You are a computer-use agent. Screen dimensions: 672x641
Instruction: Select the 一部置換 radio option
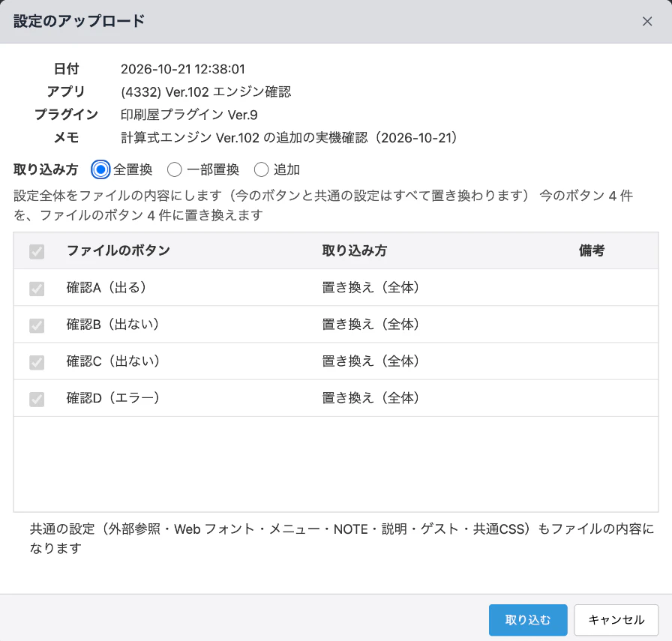[175, 169]
